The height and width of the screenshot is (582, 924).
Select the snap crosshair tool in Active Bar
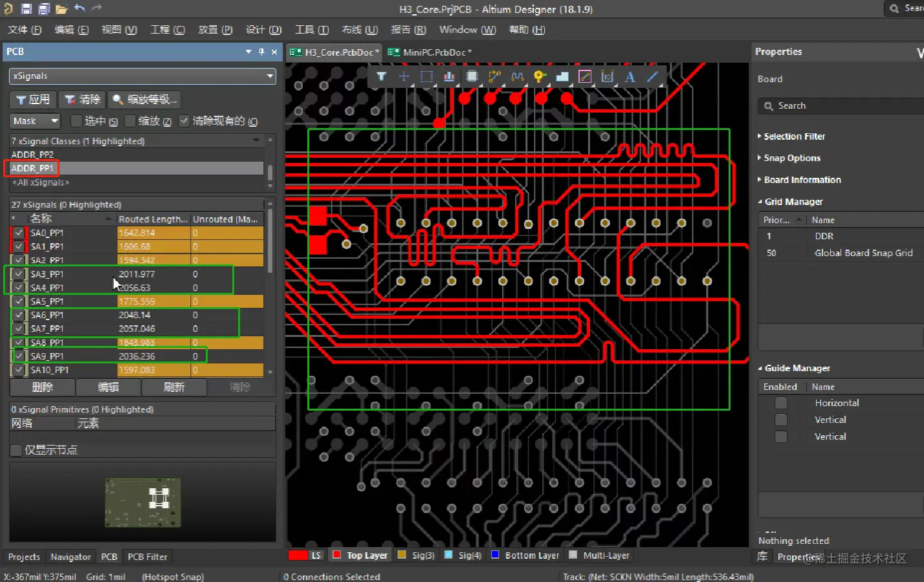pyautogui.click(x=404, y=77)
